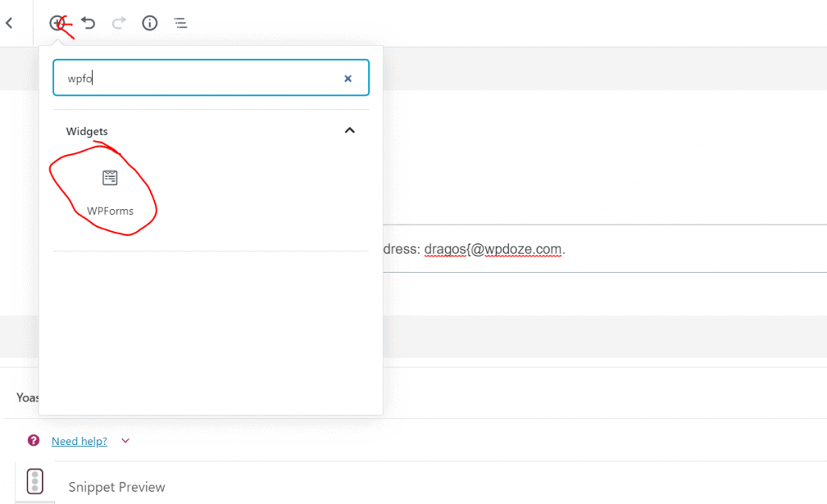Open the content structure info icon
This screenshot has width=827, height=504.
tap(149, 23)
